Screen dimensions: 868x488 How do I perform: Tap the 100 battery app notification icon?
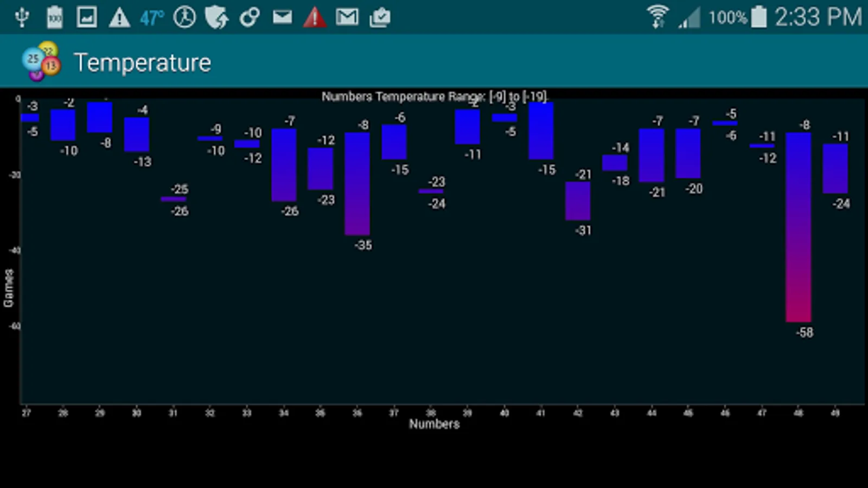click(54, 17)
